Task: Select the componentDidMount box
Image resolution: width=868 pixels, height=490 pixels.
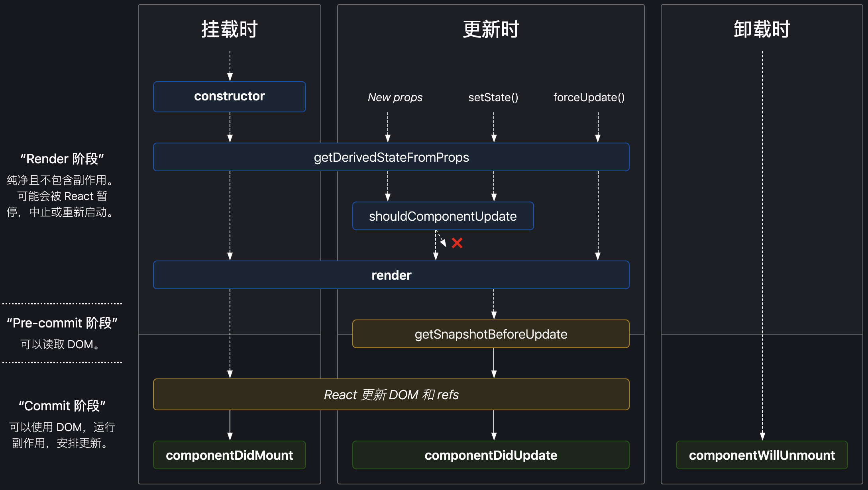Action: 229,455
